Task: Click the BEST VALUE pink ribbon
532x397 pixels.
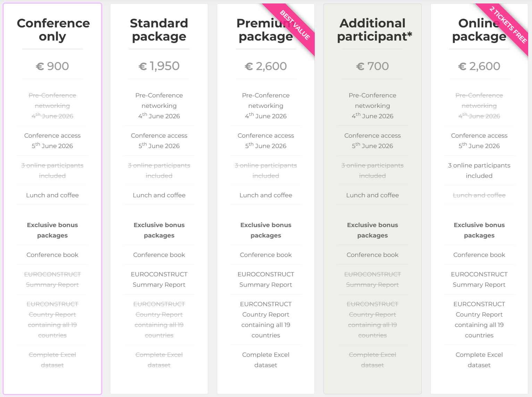Action: 295,25
